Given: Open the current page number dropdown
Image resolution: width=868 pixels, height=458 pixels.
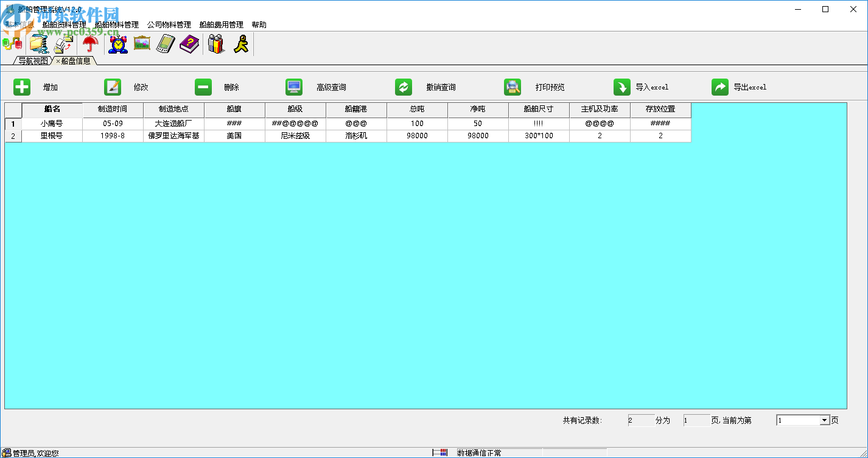Looking at the screenshot, I should [x=825, y=420].
